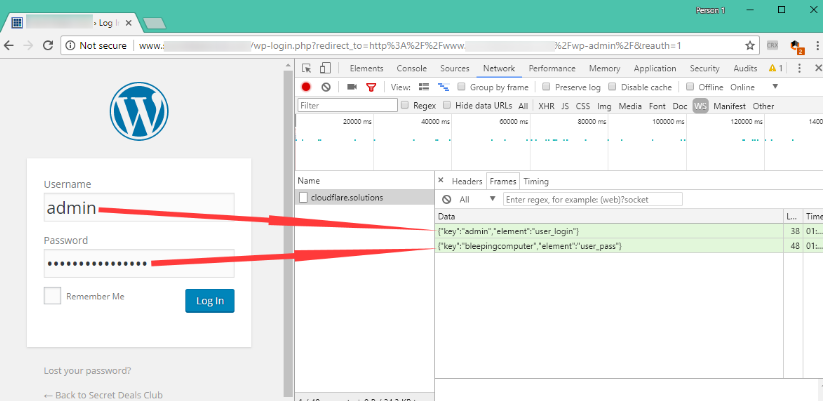
Task: Open the Headers tab
Action: 466,181
